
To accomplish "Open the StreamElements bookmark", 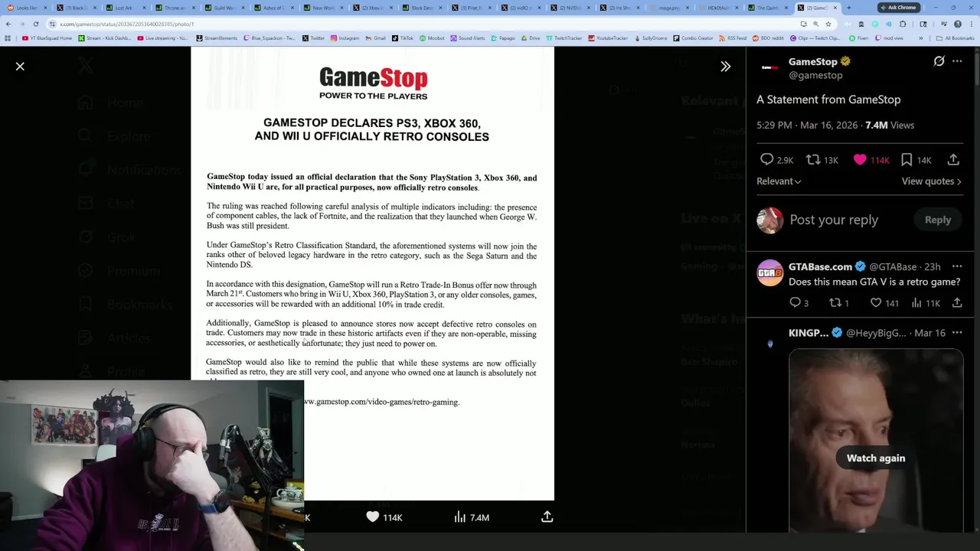I will coord(217,38).
